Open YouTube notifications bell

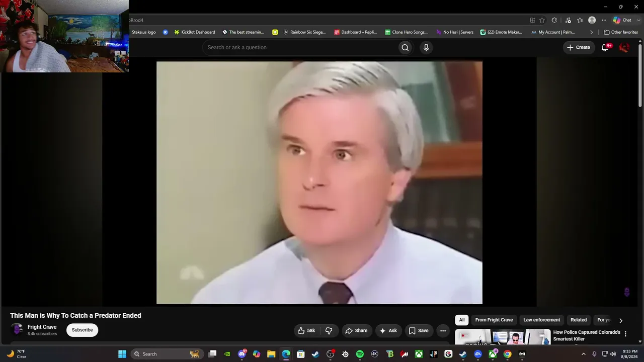click(x=605, y=47)
